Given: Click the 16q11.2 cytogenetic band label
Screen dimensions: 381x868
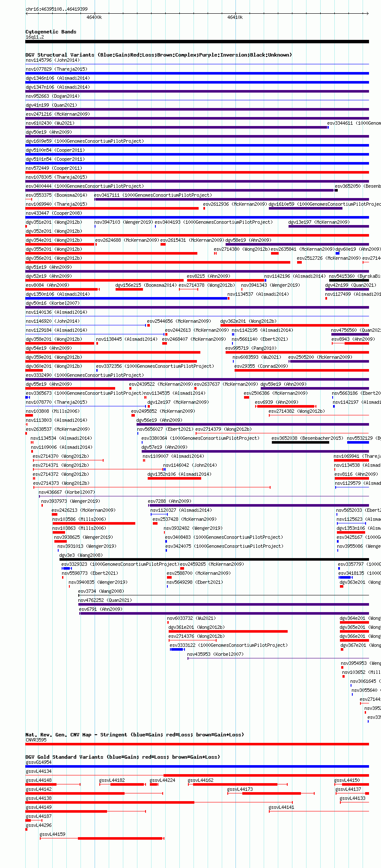Looking at the screenshot, I should (x=35, y=37).
